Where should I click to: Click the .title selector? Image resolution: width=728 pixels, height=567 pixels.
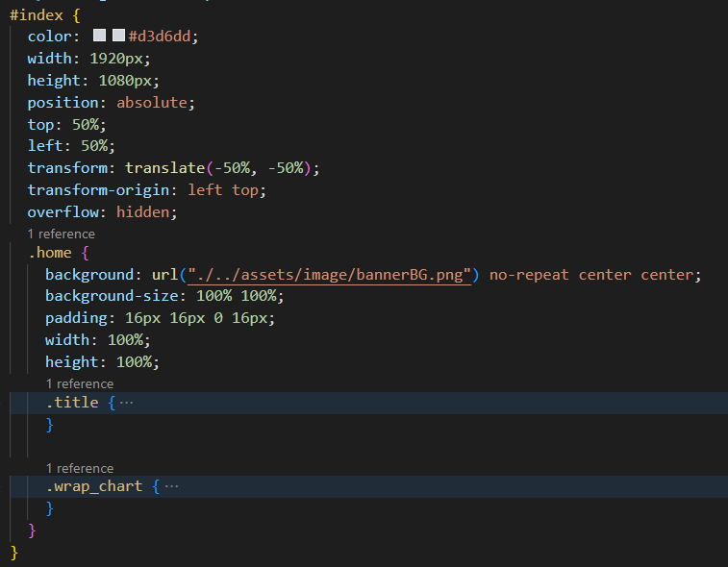[72, 403]
